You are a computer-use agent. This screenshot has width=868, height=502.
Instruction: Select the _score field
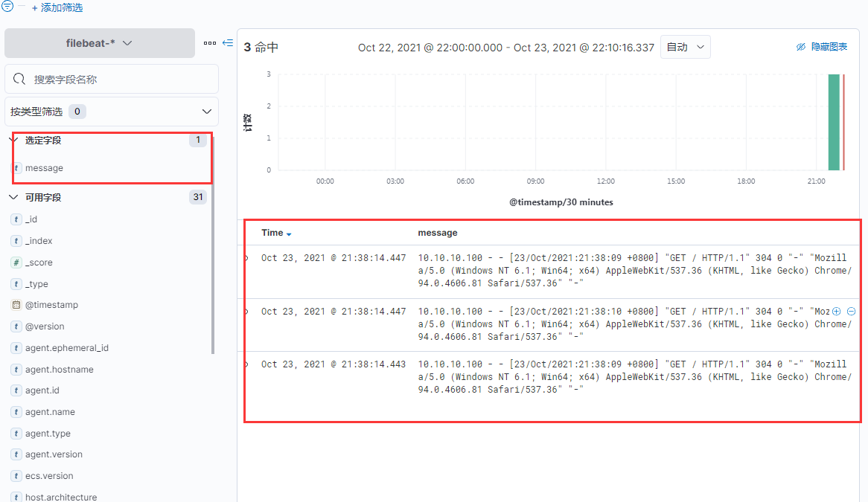pyautogui.click(x=39, y=263)
